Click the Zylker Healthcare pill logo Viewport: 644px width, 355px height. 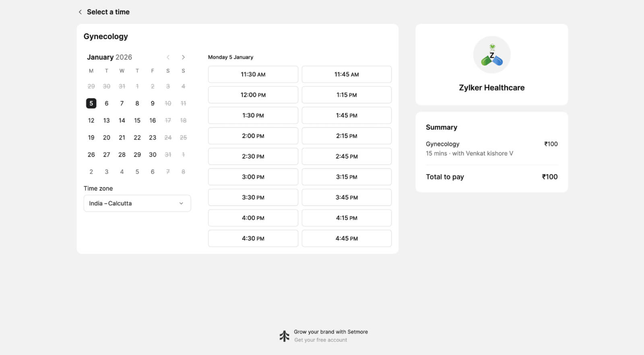(x=492, y=55)
